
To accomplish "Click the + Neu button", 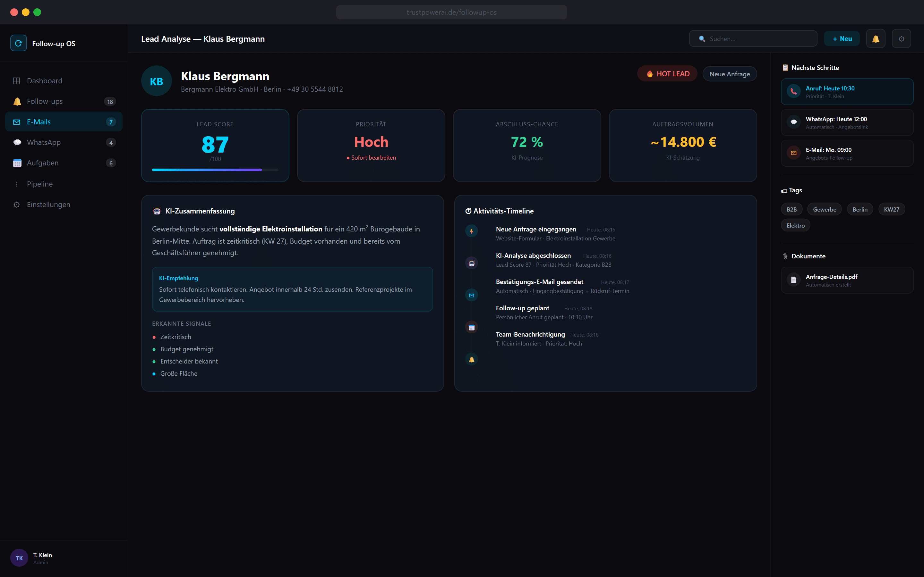I will point(842,38).
